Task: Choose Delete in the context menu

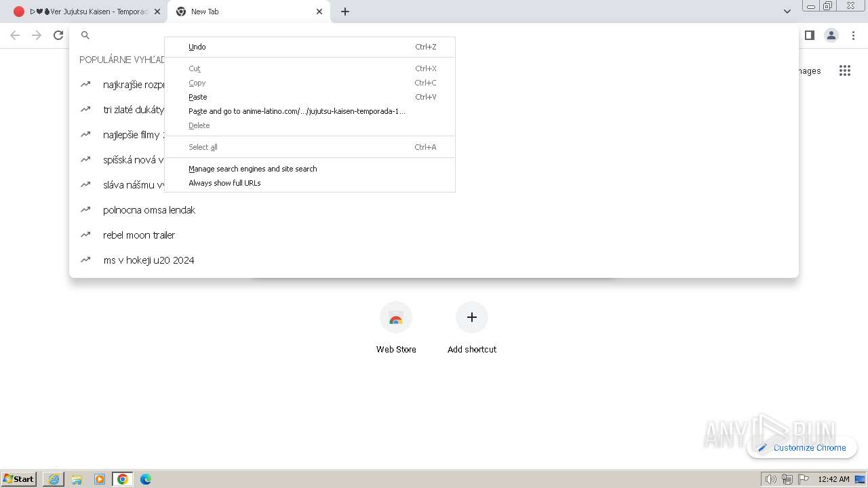Action: coord(310,125)
